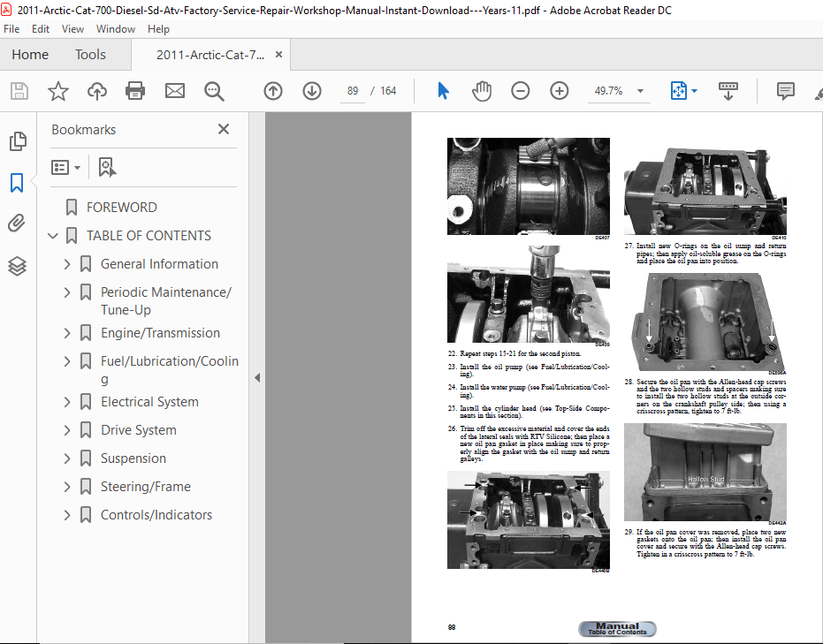The width and height of the screenshot is (823, 644).
Task: Zoom out with the minus button
Action: coord(520,91)
